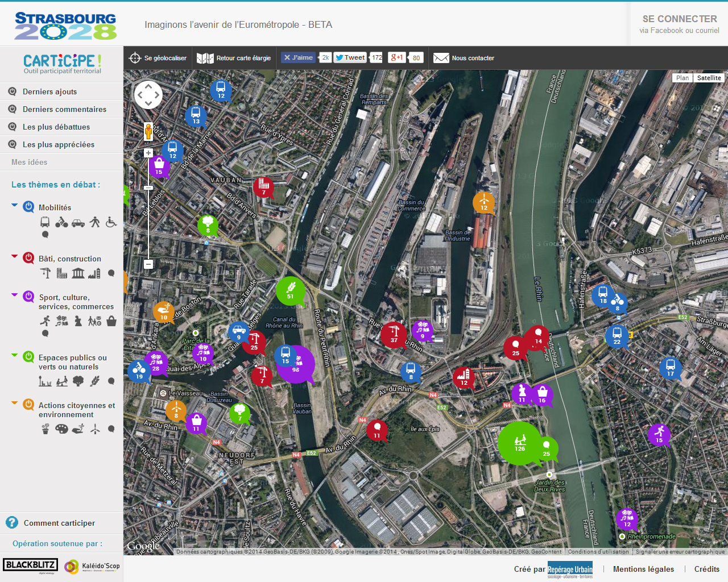Screen dimensions: 728x582
Task: Select the shopping bag commerce icon
Action: 111,321
